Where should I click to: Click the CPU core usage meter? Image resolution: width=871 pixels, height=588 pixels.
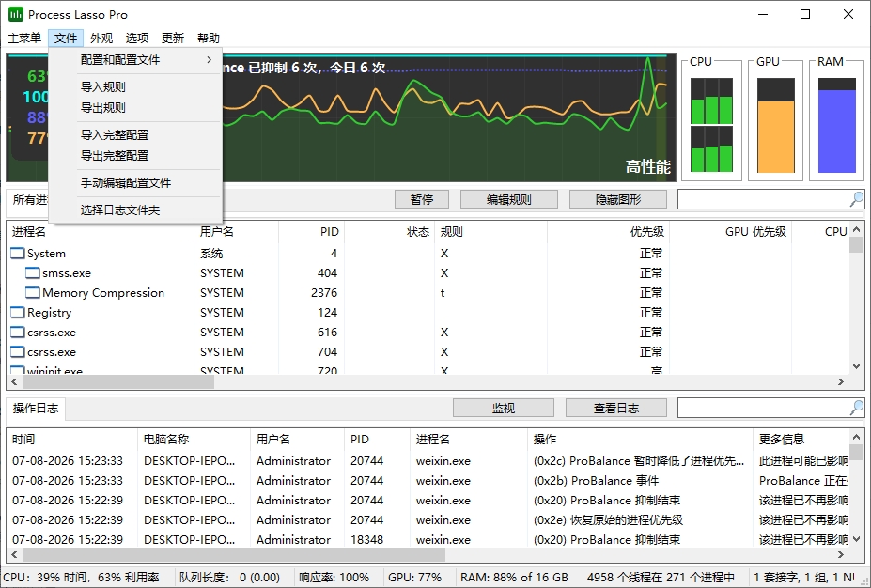coord(711,125)
